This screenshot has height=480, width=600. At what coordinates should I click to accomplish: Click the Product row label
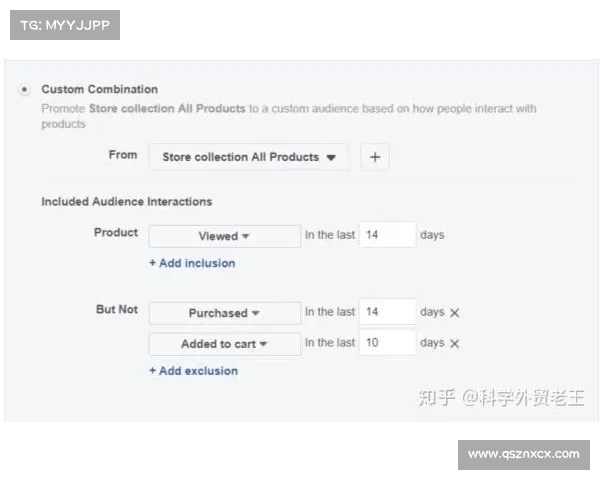tap(116, 233)
